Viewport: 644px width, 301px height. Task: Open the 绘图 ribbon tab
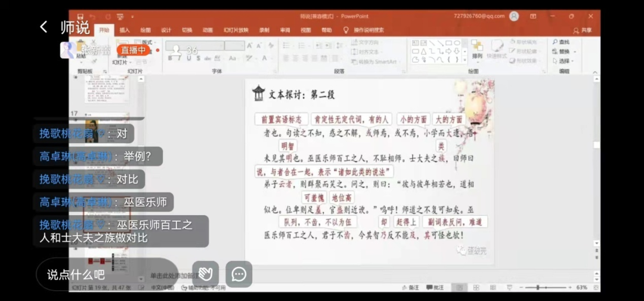pyautogui.click(x=145, y=30)
